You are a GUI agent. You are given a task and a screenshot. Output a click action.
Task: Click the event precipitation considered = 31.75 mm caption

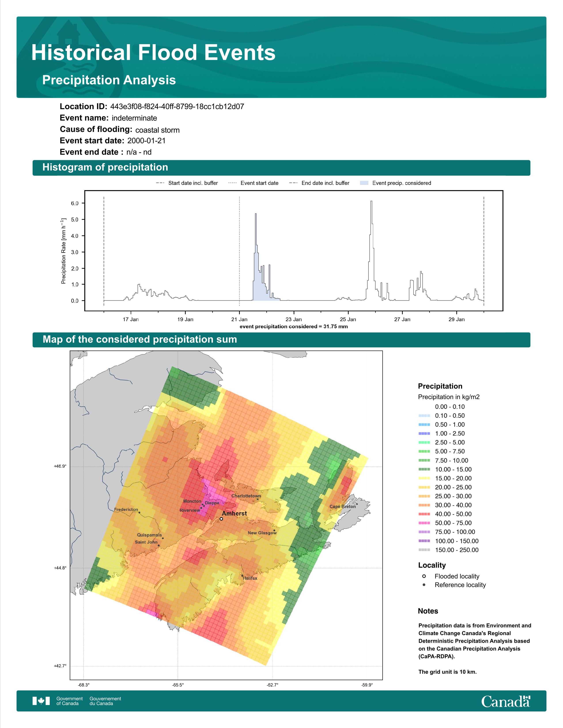pyautogui.click(x=294, y=326)
